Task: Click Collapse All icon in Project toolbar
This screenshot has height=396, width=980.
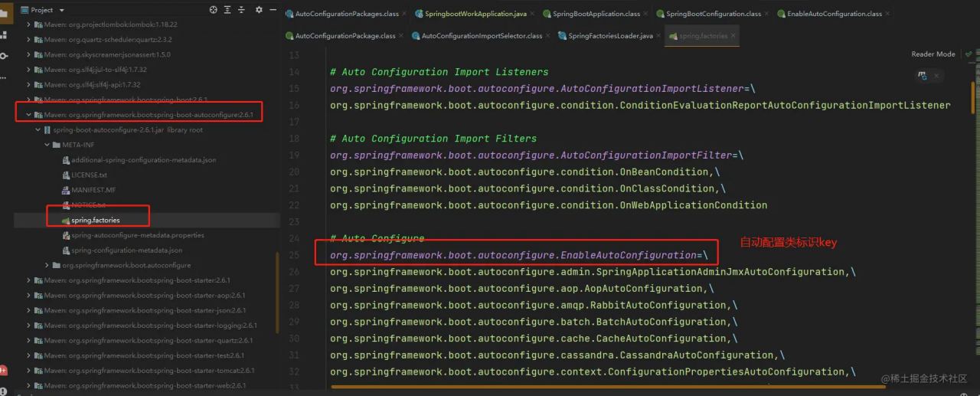Action: tap(243, 10)
